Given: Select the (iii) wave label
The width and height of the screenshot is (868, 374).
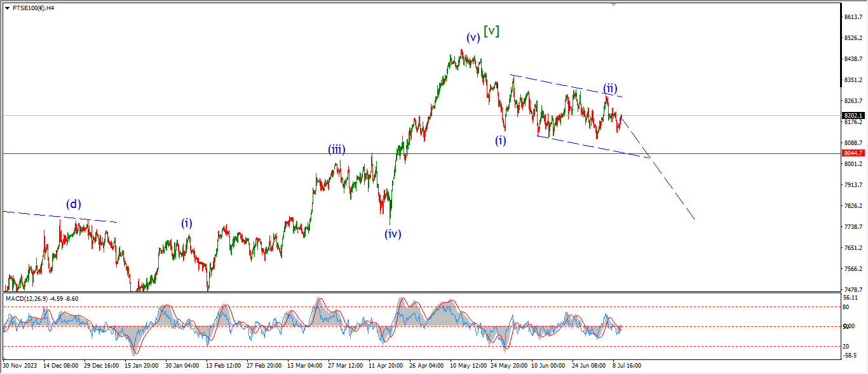Looking at the screenshot, I should point(337,150).
